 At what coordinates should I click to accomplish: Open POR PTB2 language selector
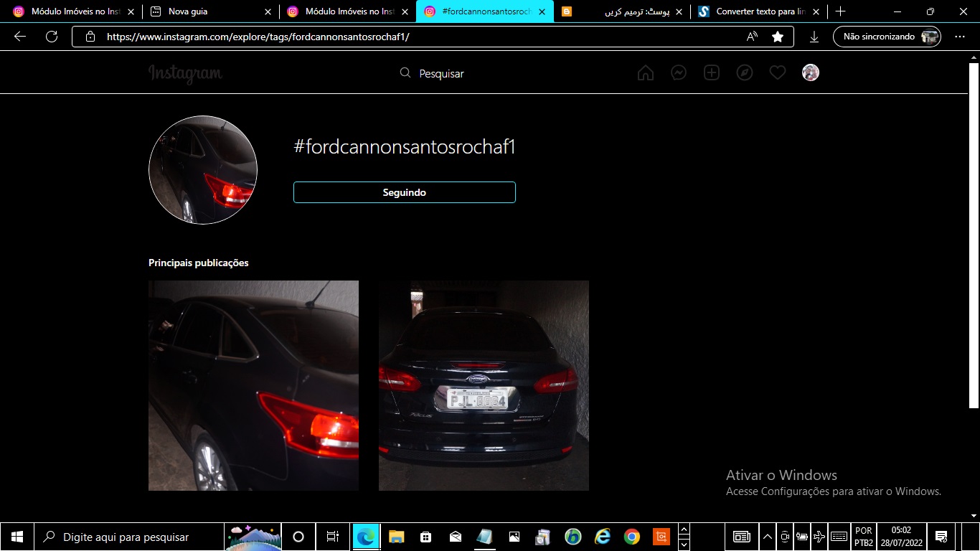click(x=864, y=537)
